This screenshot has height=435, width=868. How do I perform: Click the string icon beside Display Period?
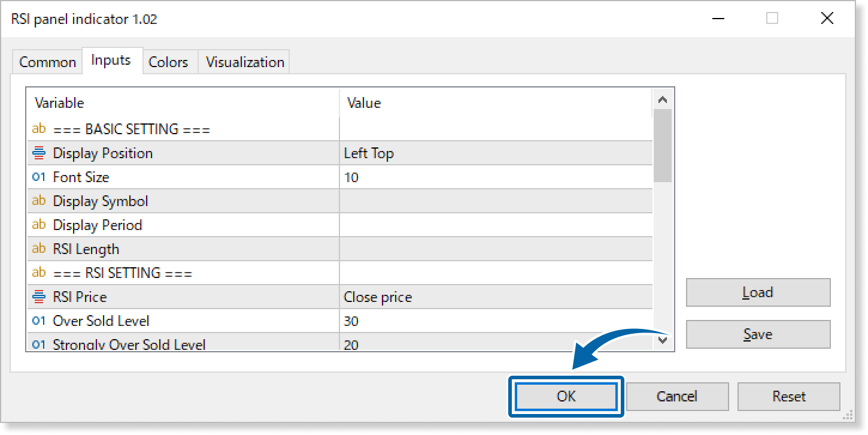(39, 225)
